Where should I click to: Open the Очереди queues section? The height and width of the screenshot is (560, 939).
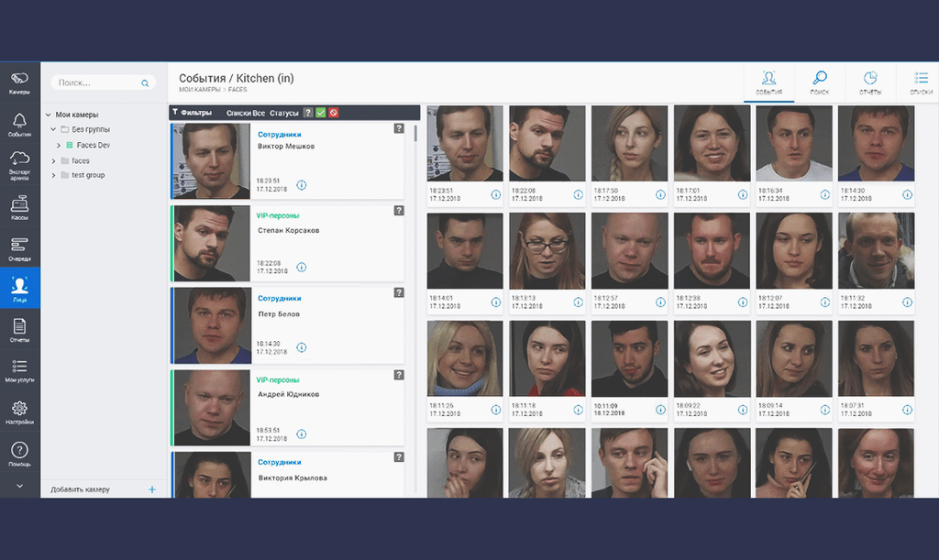pyautogui.click(x=20, y=248)
